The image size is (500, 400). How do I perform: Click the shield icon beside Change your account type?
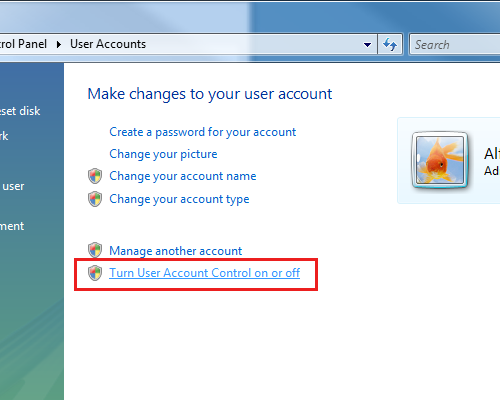[95, 199]
